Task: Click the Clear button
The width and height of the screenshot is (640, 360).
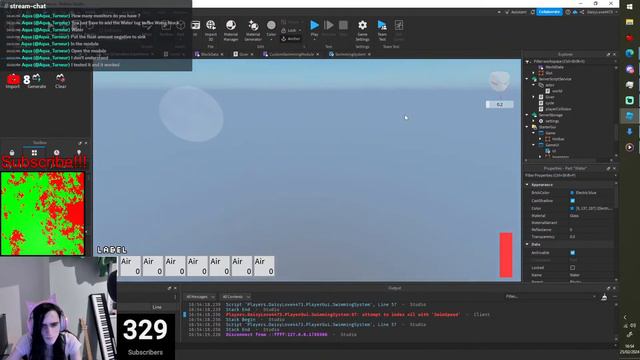Action: click(60, 81)
